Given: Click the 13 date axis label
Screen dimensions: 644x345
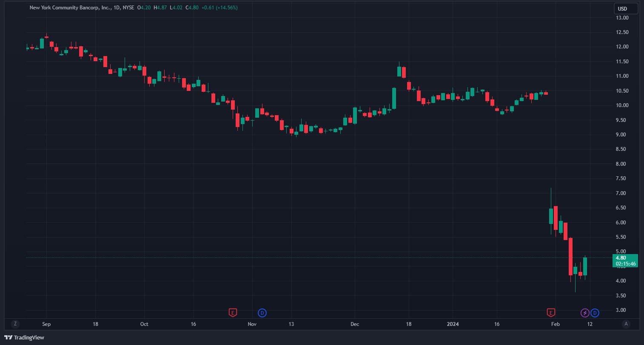Looking at the screenshot, I should (291, 324).
